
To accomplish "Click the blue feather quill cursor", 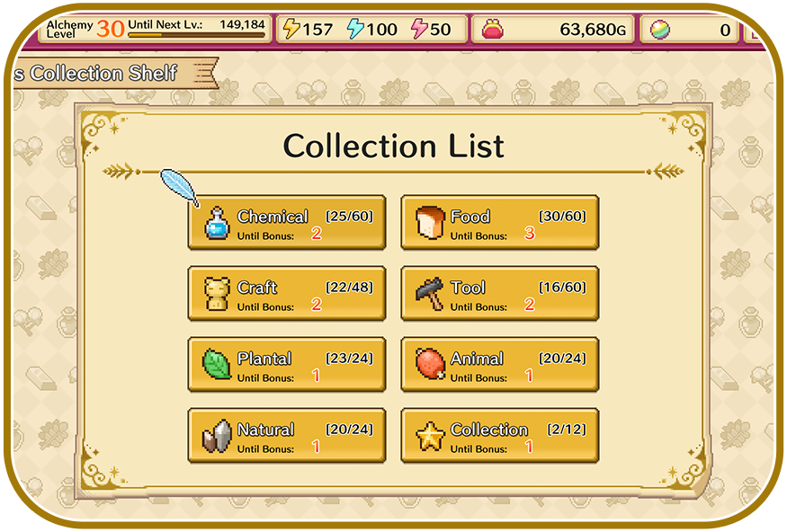I will tap(180, 188).
